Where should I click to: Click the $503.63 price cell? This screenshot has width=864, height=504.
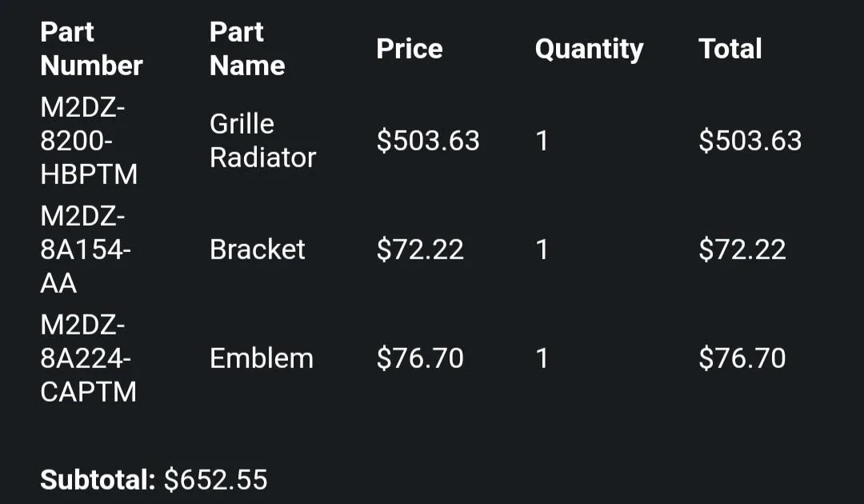(x=428, y=141)
